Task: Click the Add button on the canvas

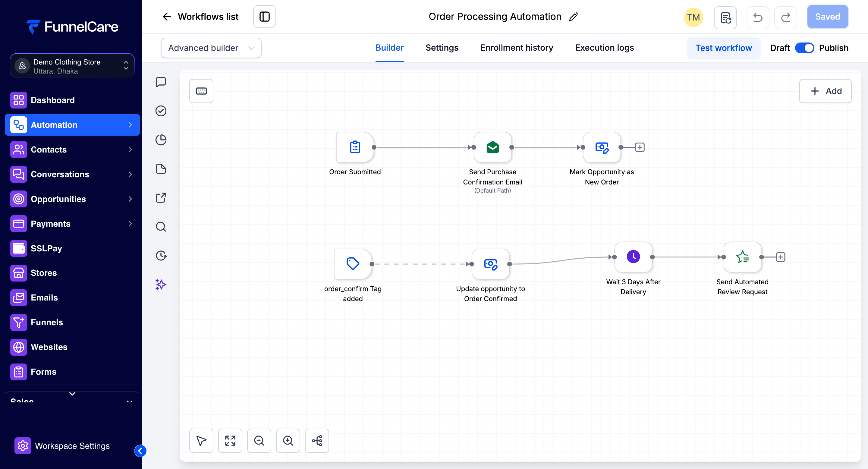Action: click(x=826, y=91)
